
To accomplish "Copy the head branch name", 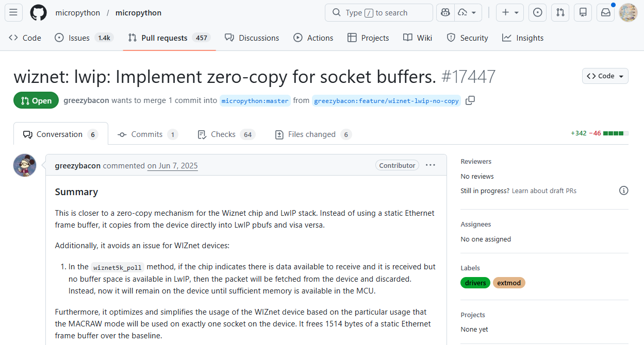I will point(470,100).
